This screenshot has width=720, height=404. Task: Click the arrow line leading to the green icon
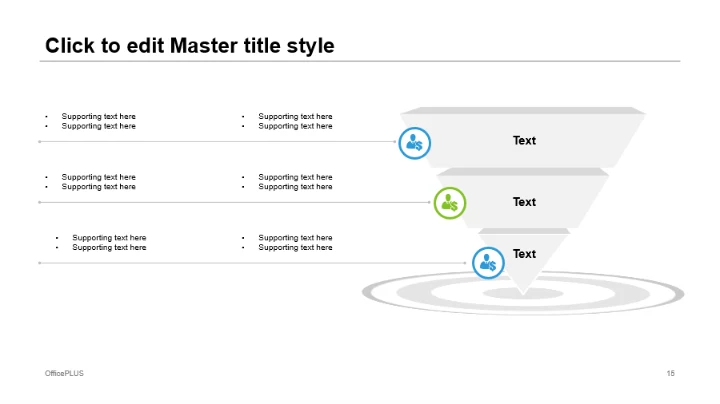click(x=230, y=203)
